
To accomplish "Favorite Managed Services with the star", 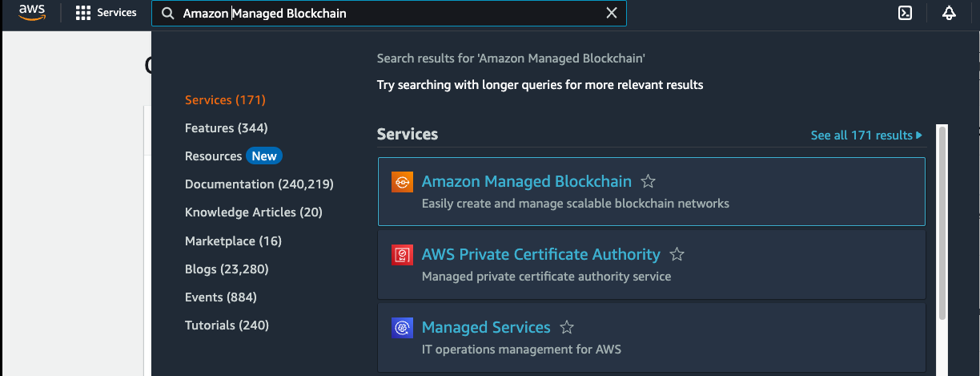I will (x=567, y=328).
